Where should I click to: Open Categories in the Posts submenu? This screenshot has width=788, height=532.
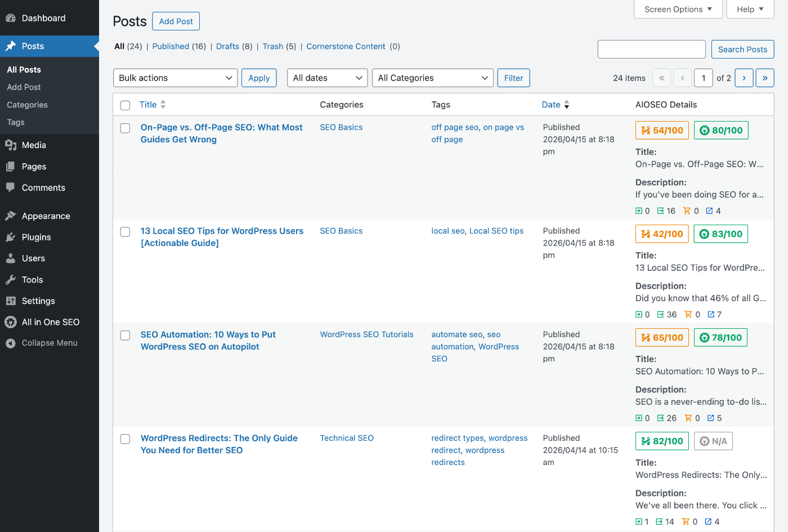[x=27, y=105]
